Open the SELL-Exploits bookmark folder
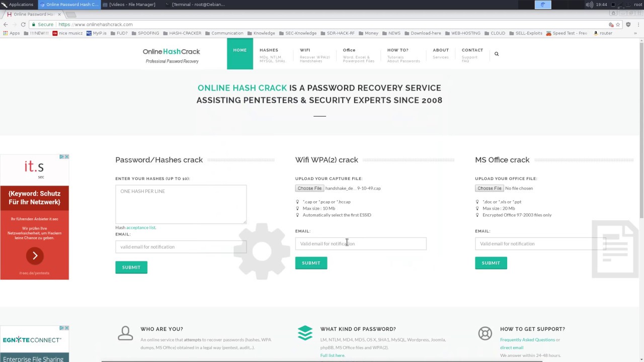The height and width of the screenshot is (362, 644). point(525,33)
